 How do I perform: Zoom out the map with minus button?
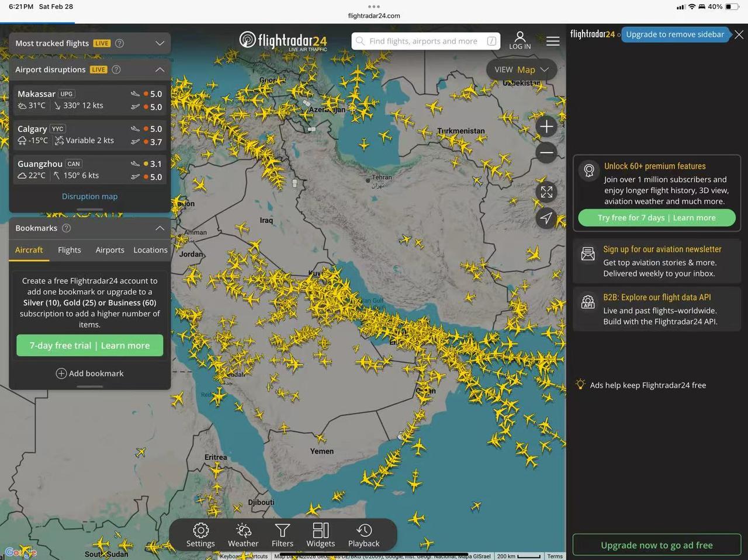pyautogui.click(x=546, y=153)
